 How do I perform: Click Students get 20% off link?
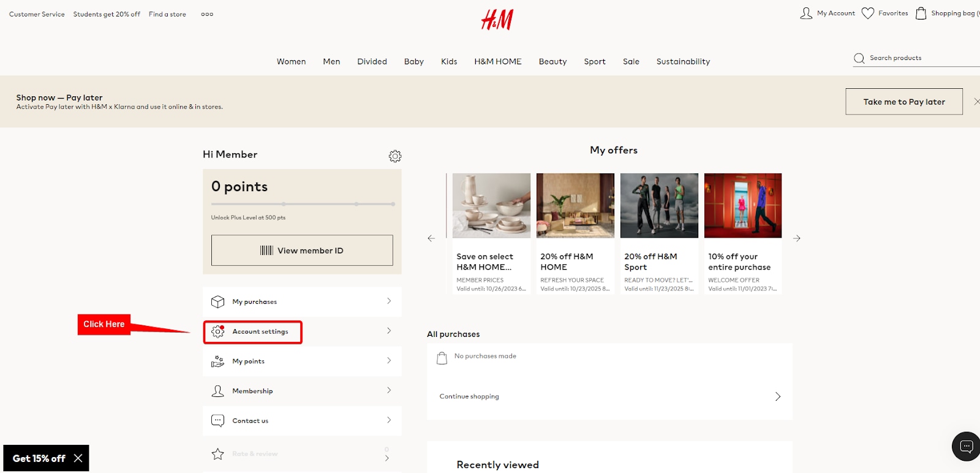click(x=107, y=14)
